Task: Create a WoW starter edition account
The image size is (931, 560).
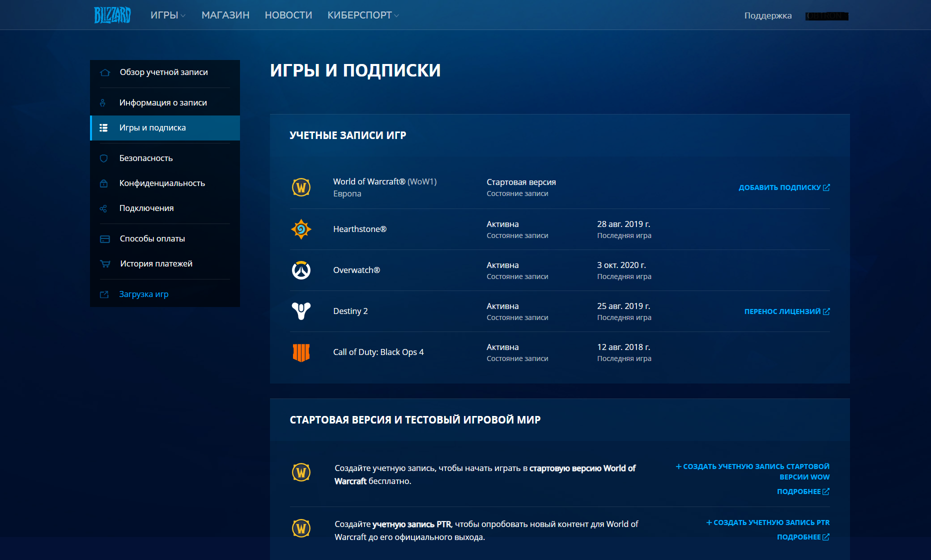Action: click(753, 471)
